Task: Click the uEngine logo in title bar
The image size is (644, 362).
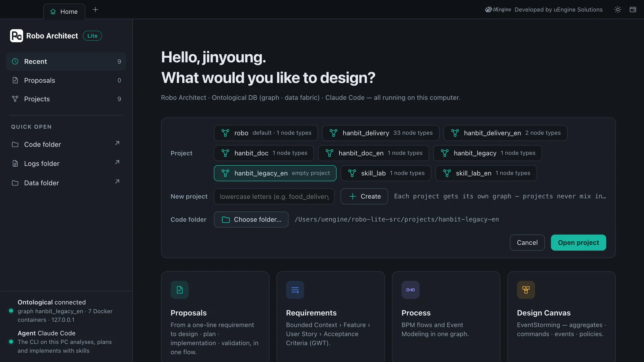Action: pos(498,10)
